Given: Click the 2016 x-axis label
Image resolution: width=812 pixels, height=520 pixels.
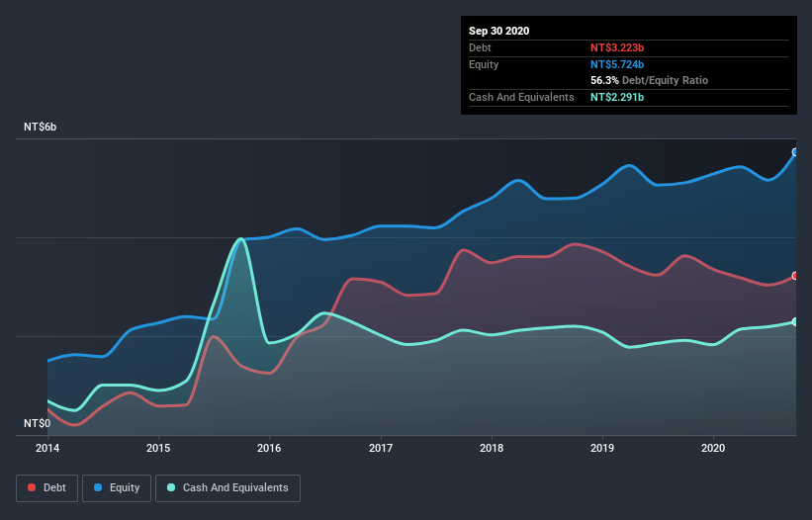Looking at the screenshot, I should [x=269, y=448].
